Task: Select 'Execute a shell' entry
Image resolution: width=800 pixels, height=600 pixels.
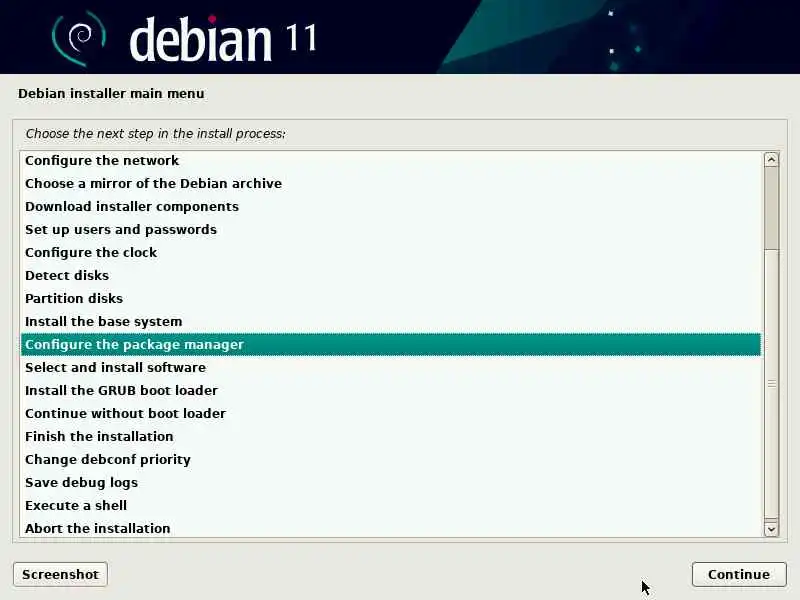Action: click(x=391, y=505)
